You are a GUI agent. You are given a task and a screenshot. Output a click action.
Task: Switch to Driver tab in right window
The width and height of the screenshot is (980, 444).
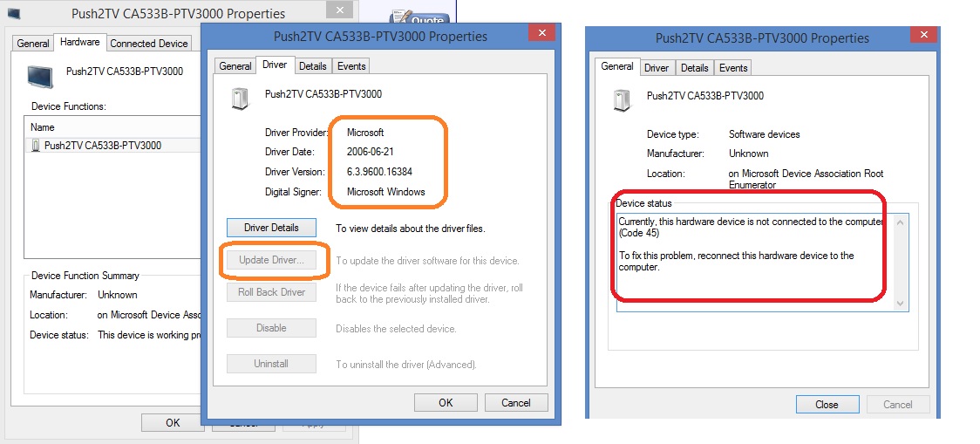[657, 67]
